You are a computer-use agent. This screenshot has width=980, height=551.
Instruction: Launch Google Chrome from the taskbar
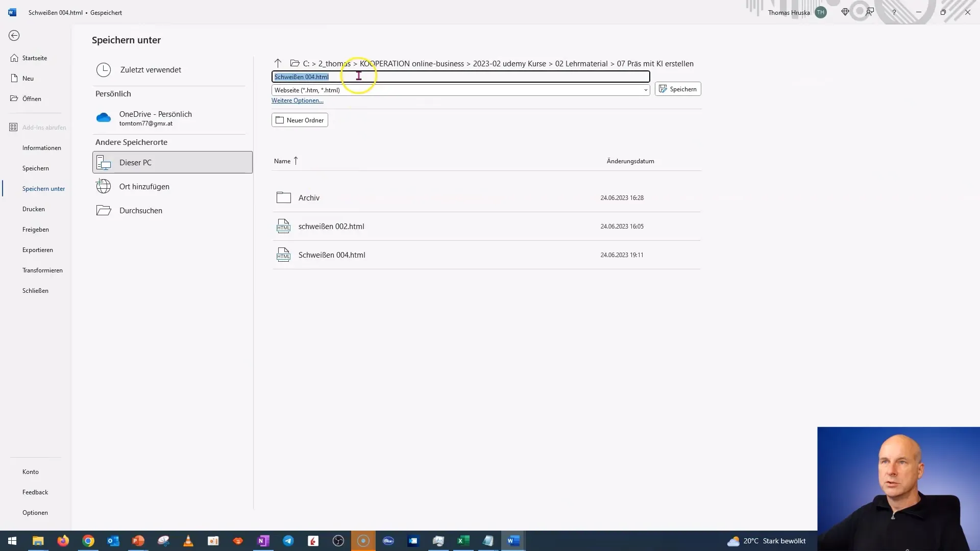pyautogui.click(x=88, y=541)
